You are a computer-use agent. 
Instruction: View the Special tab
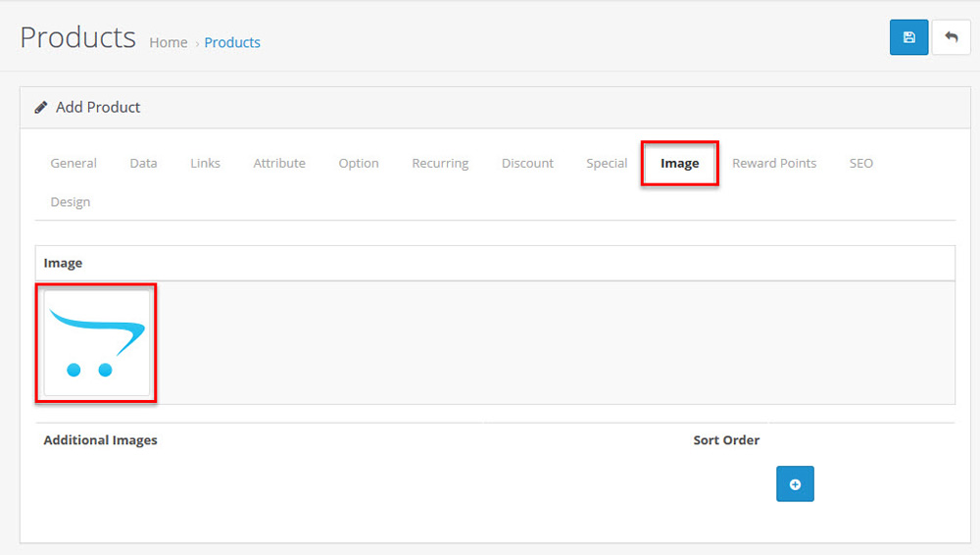607,164
